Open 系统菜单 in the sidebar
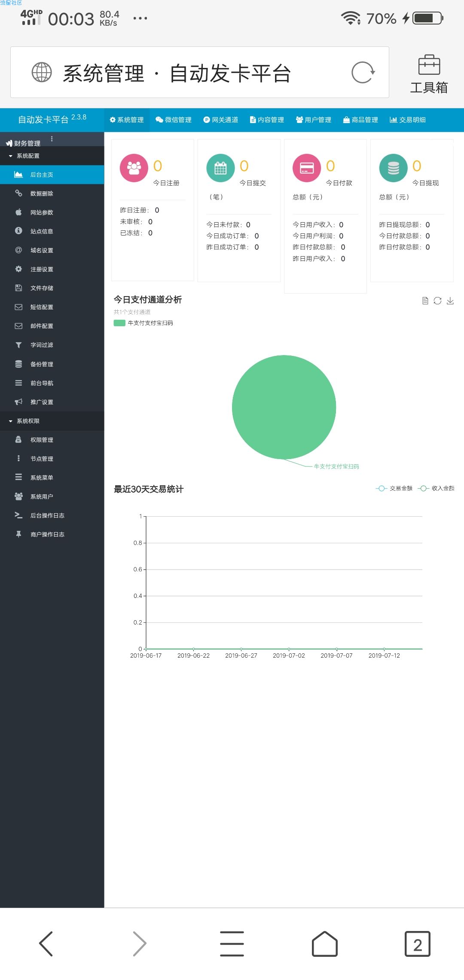The image size is (464, 980). point(52,478)
